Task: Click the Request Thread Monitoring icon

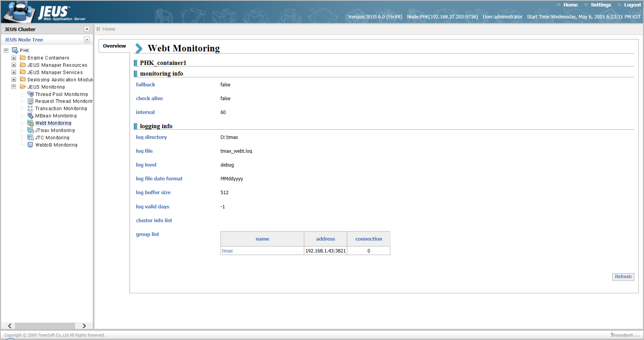Action: coord(30,101)
